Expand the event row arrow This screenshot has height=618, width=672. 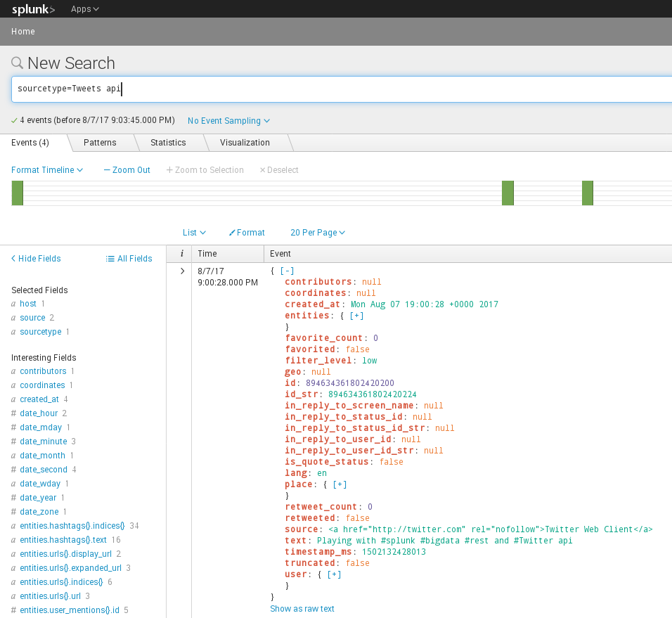(181, 271)
